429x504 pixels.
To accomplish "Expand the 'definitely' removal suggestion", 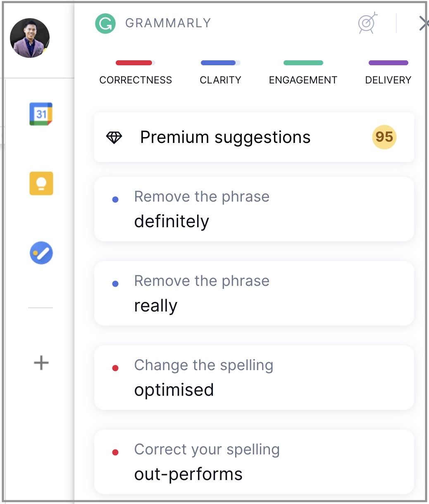I will (254, 209).
